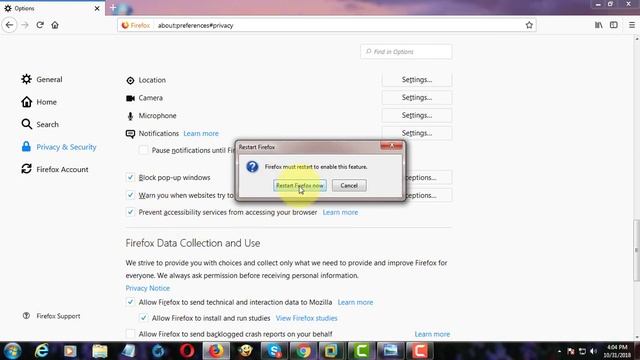This screenshot has height=360, width=640.
Task: Open the Firefox Account category
Action: (x=55, y=169)
